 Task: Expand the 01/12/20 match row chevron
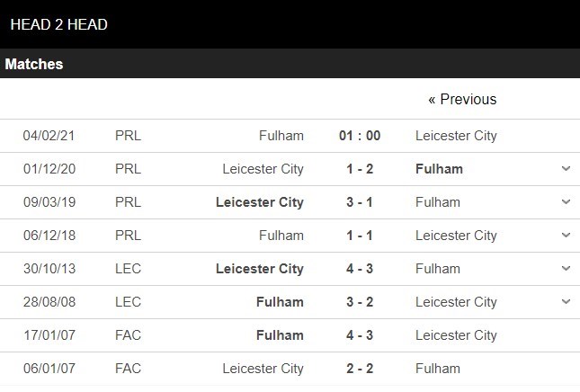click(x=566, y=169)
